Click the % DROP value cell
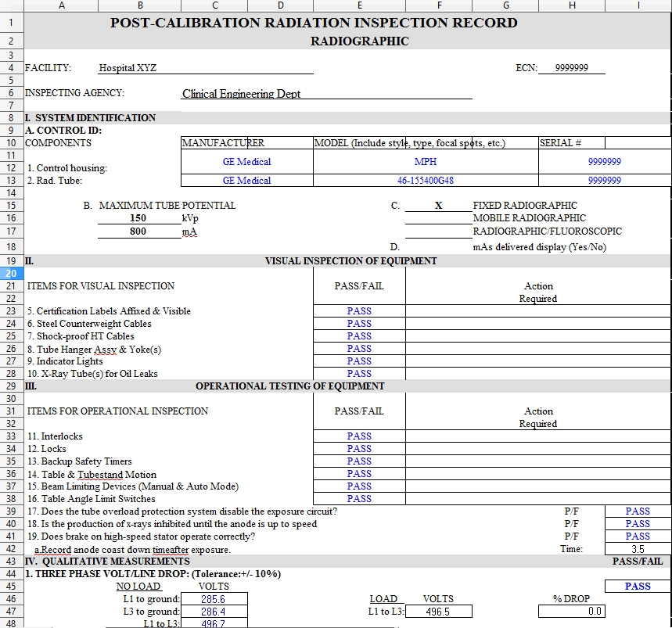 pyautogui.click(x=571, y=612)
